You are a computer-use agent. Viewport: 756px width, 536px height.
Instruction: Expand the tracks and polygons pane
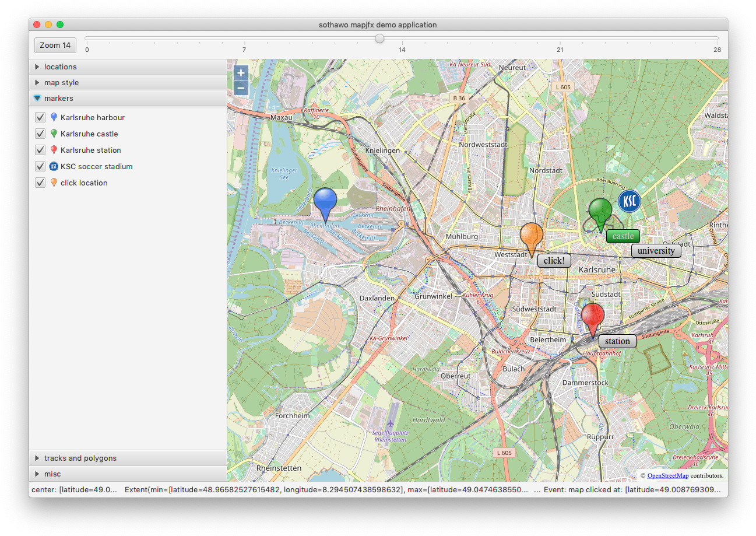point(128,458)
